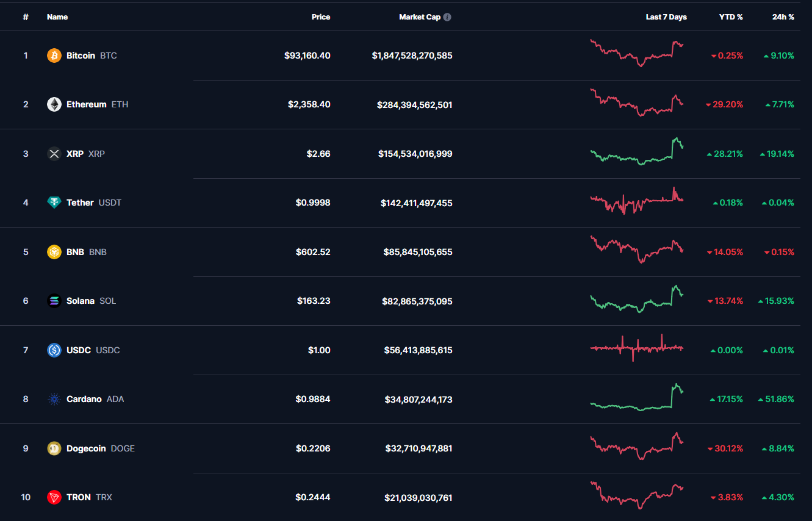The height and width of the screenshot is (521, 812).
Task: Sort by YTD % column header
Action: click(731, 17)
